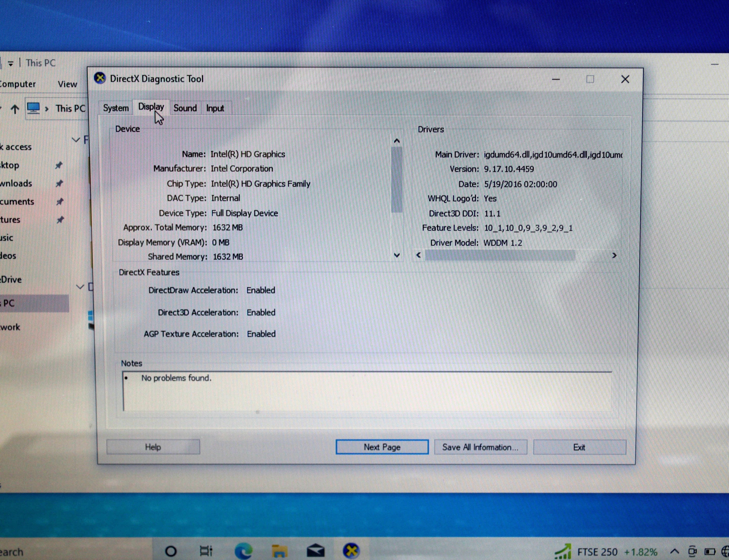Click the Drivers list scroll right arrow
Viewport: 729px width, 560px height.
click(x=614, y=255)
